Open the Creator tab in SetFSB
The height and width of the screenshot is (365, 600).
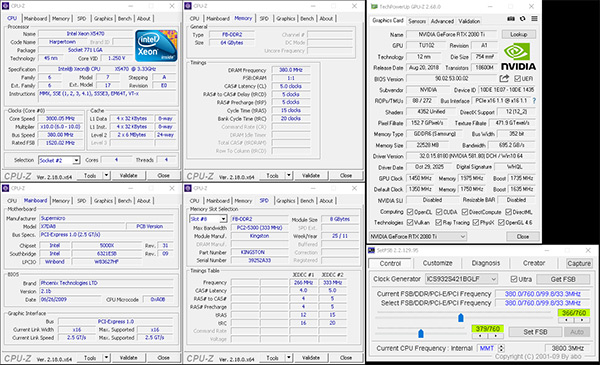point(534,263)
